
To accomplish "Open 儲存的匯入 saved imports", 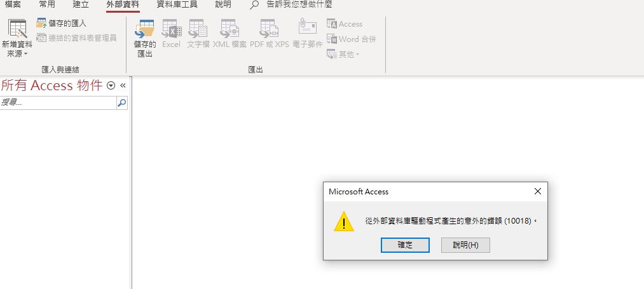I will [x=61, y=24].
